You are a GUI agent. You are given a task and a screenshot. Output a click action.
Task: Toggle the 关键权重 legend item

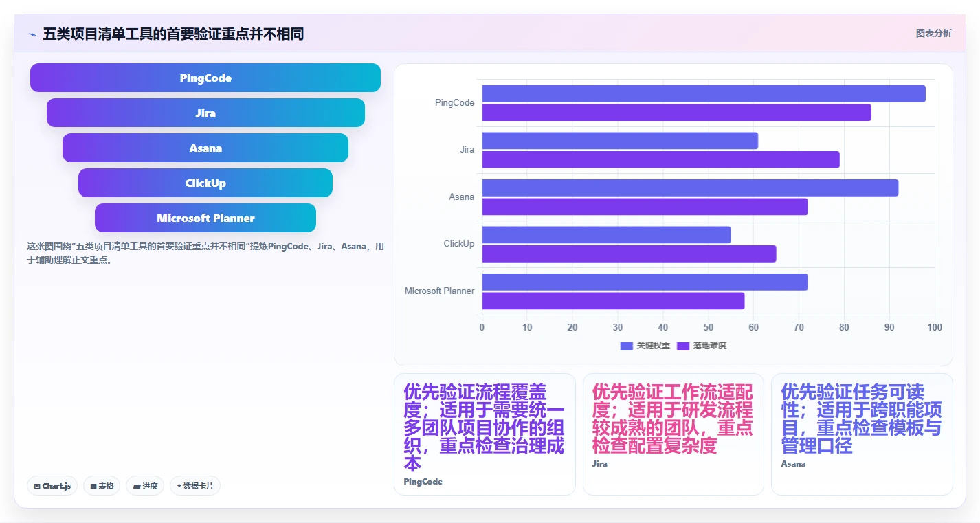(645, 346)
